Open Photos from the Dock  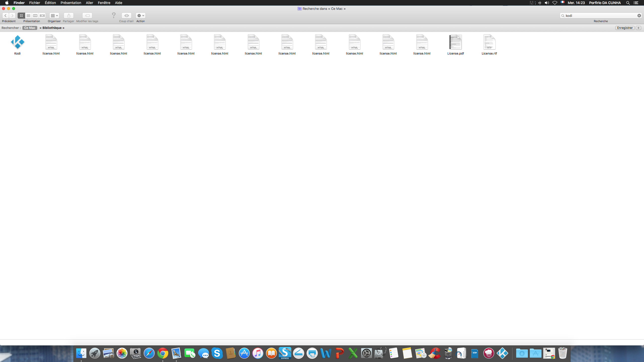[122, 353]
